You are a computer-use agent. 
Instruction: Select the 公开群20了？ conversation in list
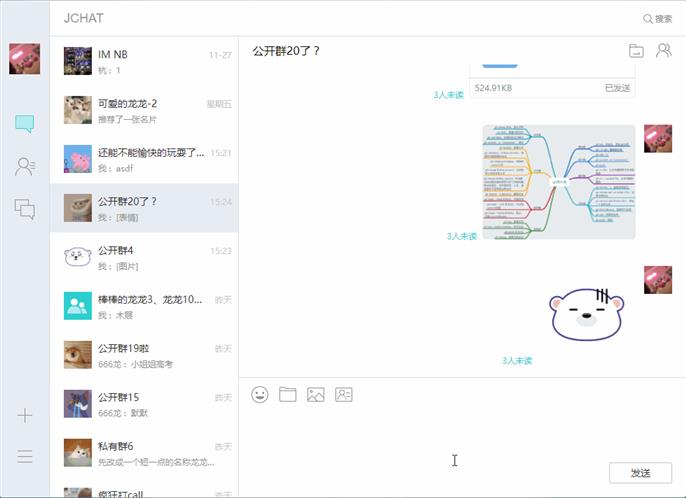pos(144,208)
